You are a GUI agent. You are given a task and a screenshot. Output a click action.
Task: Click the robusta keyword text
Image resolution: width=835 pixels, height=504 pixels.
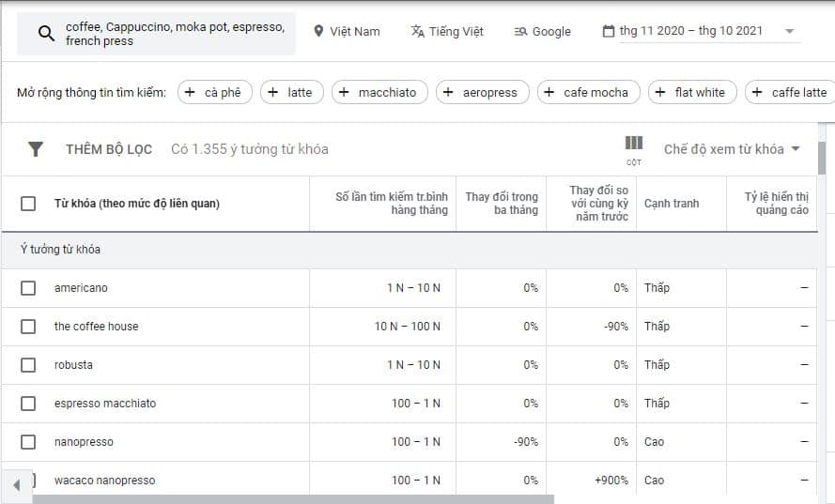point(73,365)
